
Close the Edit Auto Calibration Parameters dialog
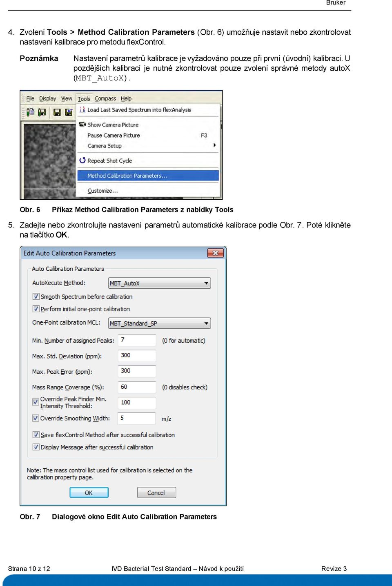(215, 253)
